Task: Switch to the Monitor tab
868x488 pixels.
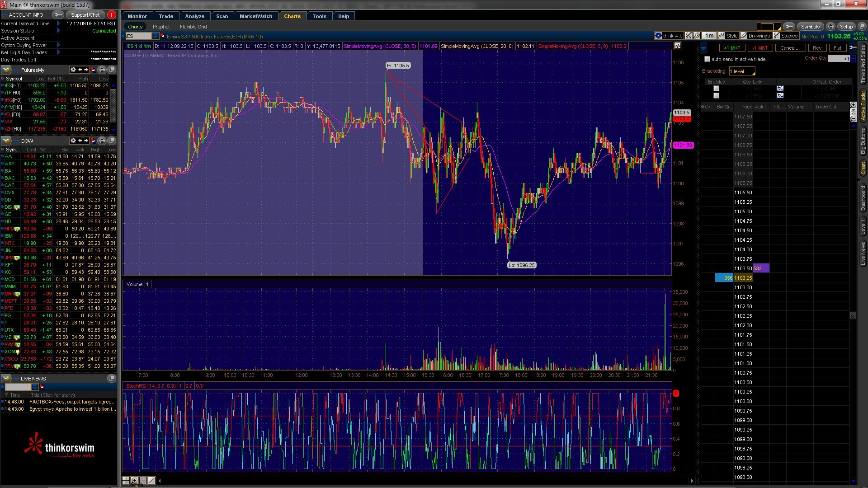Action: (x=137, y=16)
